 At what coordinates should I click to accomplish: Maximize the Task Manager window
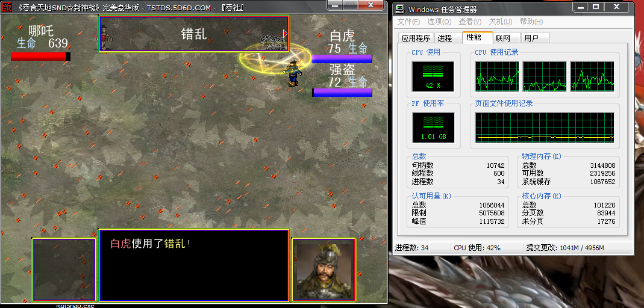click(x=596, y=7)
